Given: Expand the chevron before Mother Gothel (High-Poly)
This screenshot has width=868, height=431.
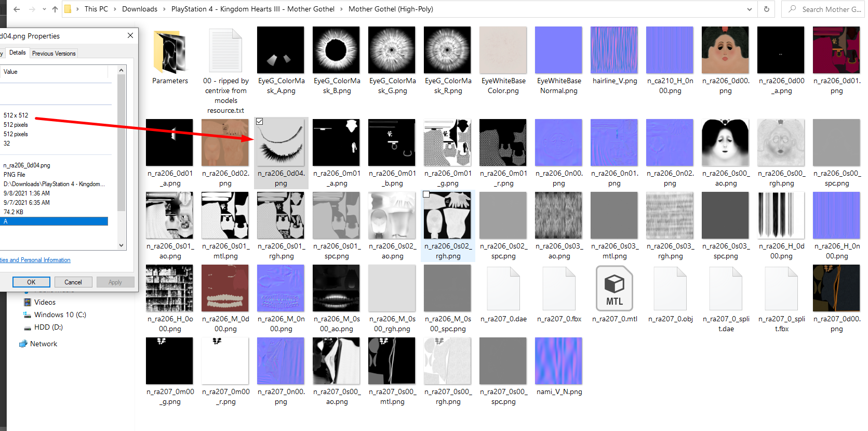Looking at the screenshot, I should coord(341,9).
